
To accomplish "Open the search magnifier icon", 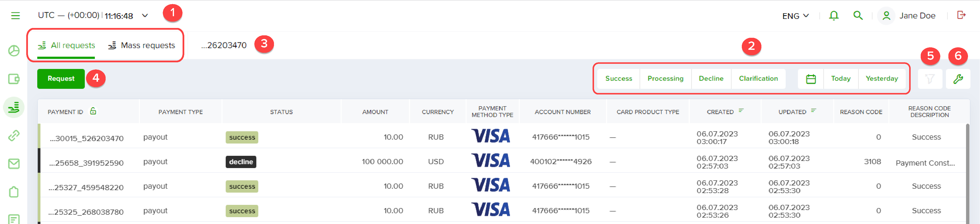I will coord(858,16).
